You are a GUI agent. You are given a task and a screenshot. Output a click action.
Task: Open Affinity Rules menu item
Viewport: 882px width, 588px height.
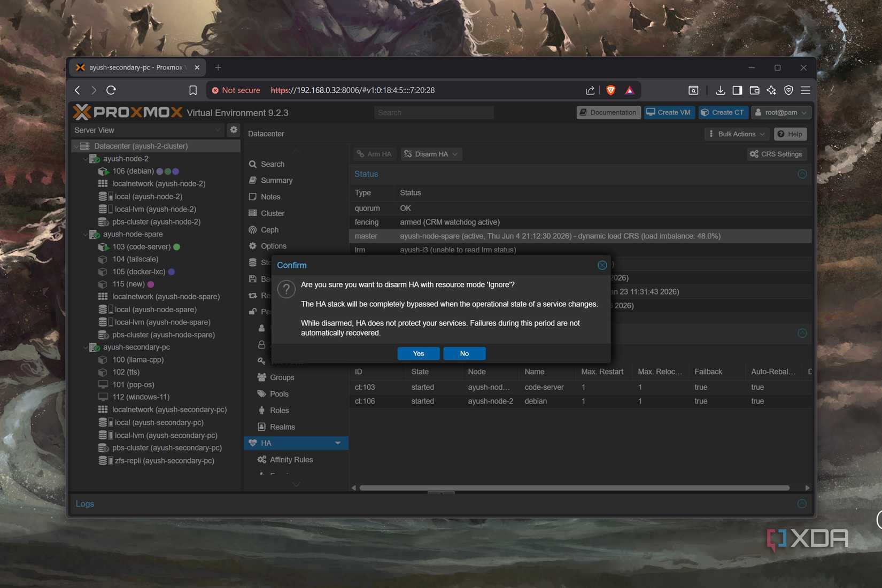tap(291, 460)
